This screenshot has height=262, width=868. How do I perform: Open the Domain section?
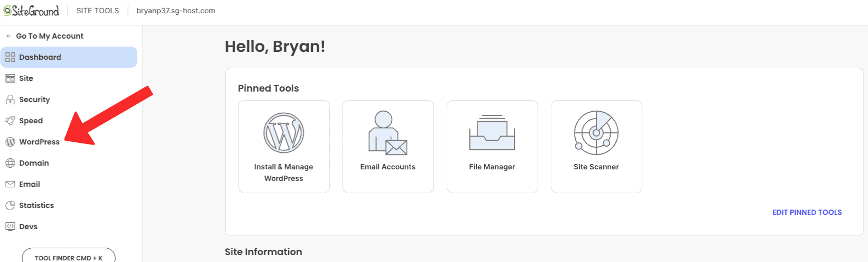(x=69, y=163)
